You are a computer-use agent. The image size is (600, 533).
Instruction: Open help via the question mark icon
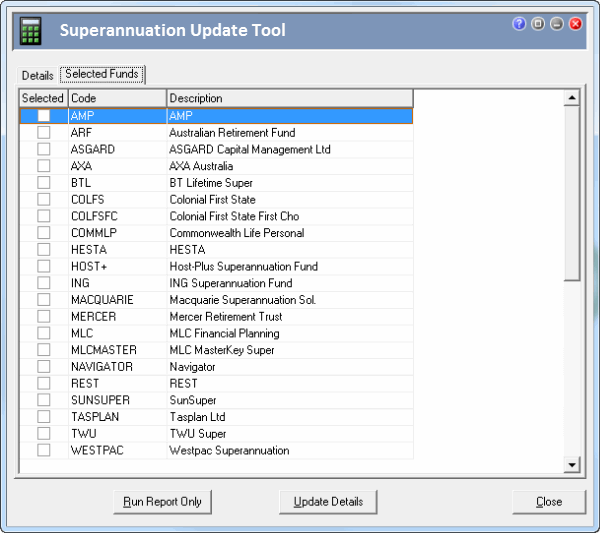tap(519, 24)
